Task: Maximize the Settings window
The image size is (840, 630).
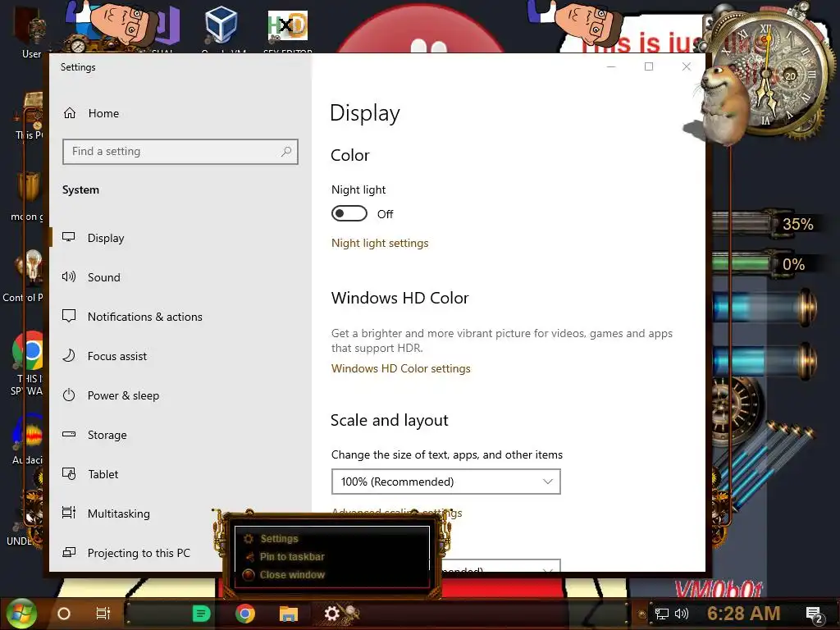Action: 649,66
